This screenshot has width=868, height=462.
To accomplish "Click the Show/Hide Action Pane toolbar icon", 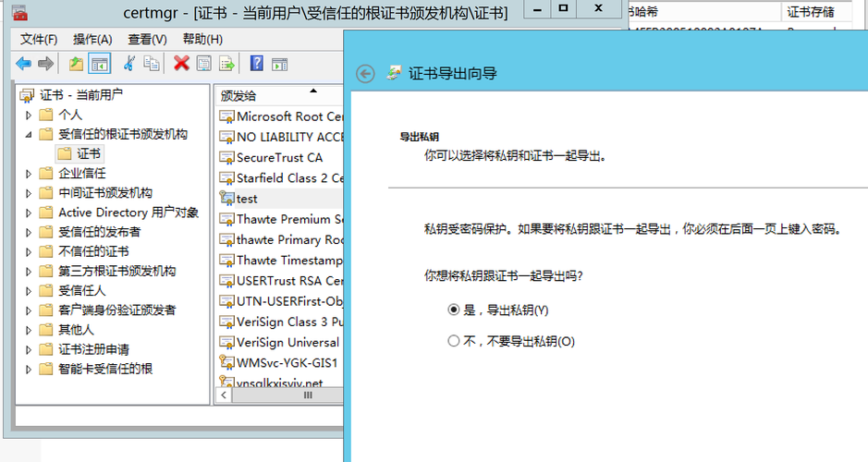I will click(279, 64).
